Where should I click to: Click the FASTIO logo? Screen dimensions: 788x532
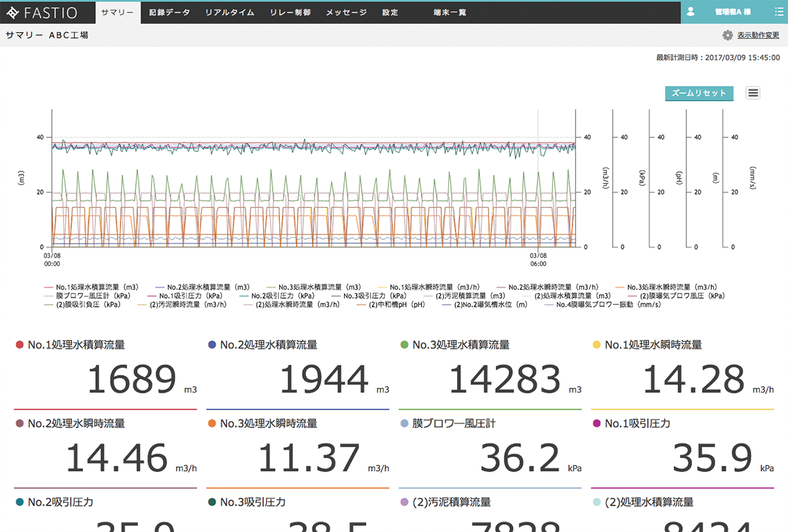point(43,12)
